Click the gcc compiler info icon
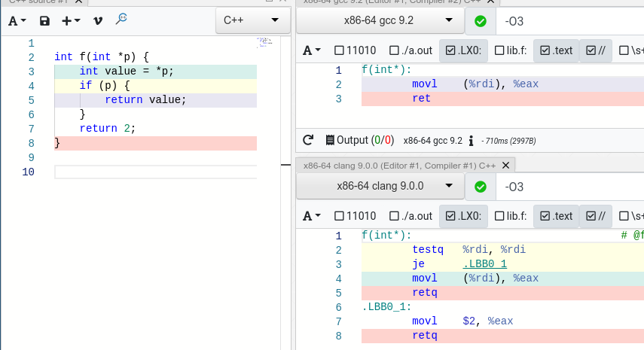This screenshot has width=644, height=350. coord(471,140)
